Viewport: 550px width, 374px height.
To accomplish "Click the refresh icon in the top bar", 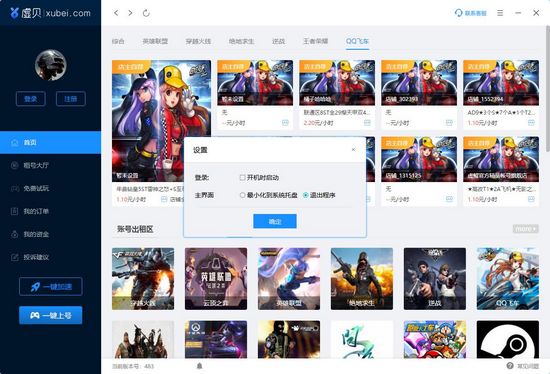I will (x=146, y=13).
